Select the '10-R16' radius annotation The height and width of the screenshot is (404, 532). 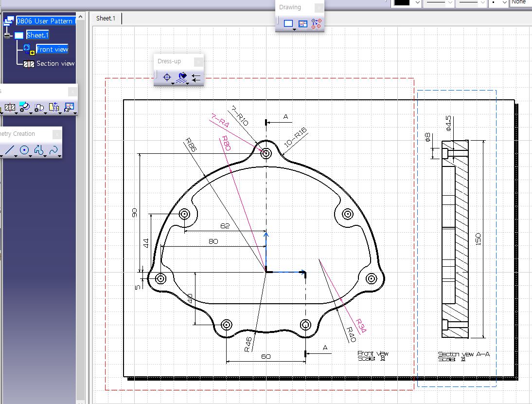295,137
